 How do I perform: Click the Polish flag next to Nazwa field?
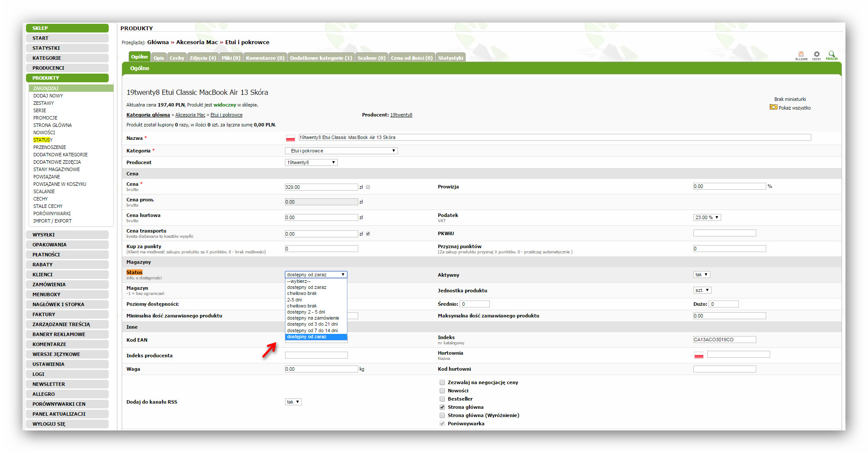(x=290, y=138)
